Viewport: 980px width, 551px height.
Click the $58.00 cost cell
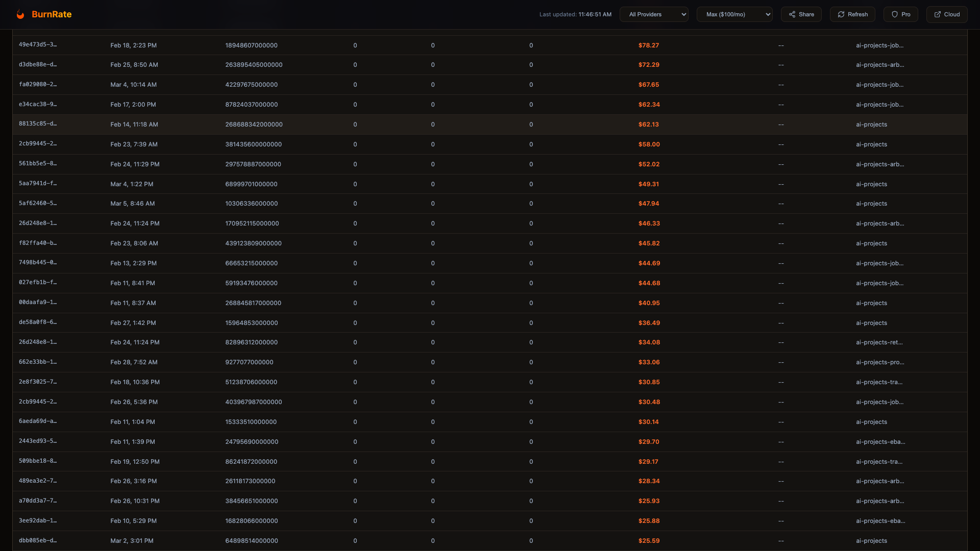[x=649, y=144]
